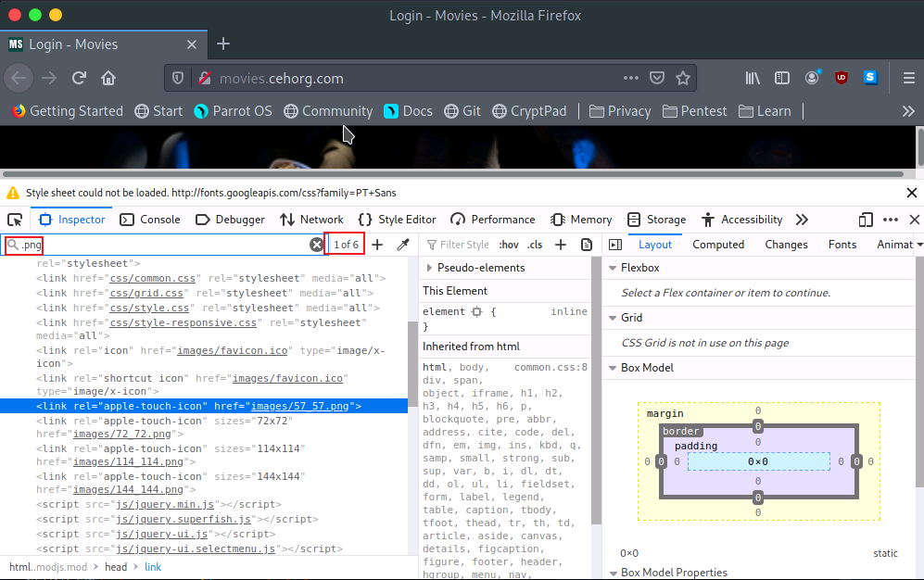924x580 pixels.
Task: Bookmark this page with the star icon
Action: (683, 78)
